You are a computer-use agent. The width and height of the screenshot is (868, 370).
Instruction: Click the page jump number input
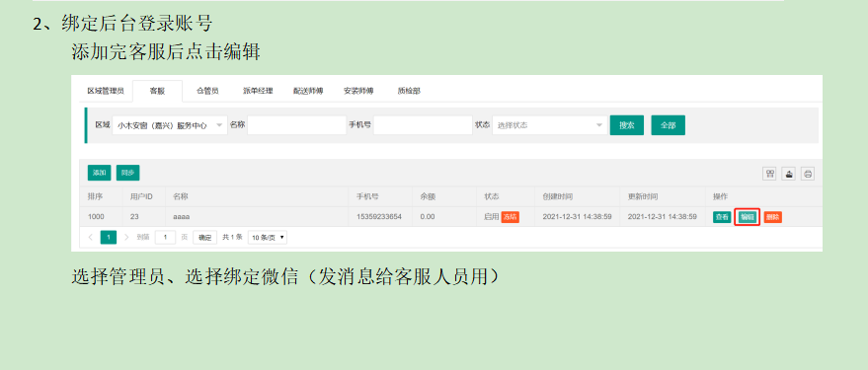click(x=165, y=237)
